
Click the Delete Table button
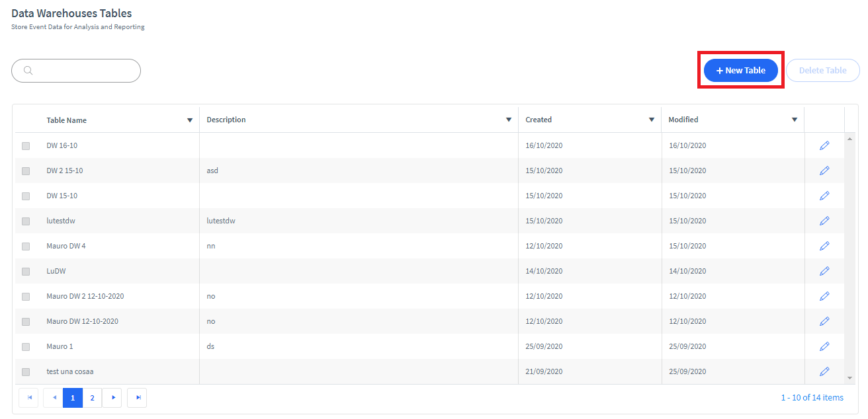(x=823, y=70)
